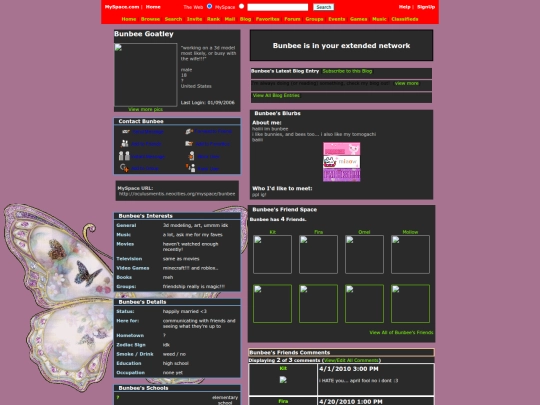The height and width of the screenshot is (405, 540).
Task: Open friend Fira's name link in Friend Space
Action: 319,232
